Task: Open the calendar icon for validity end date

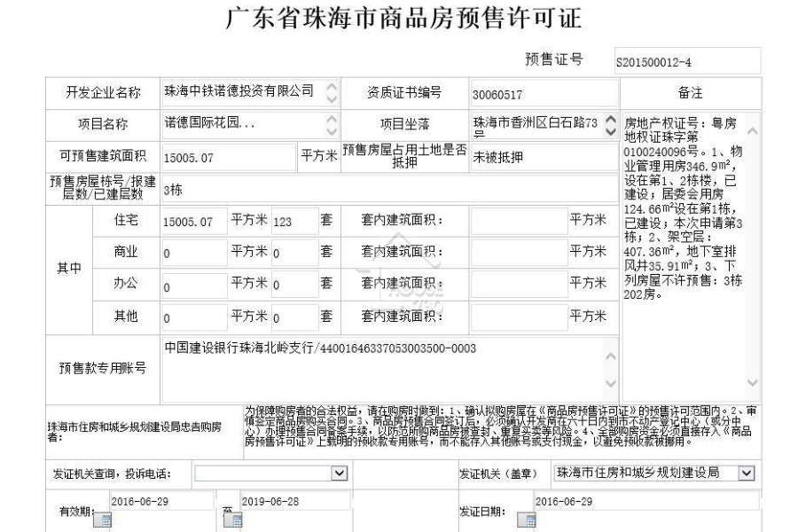Action: 233,520
